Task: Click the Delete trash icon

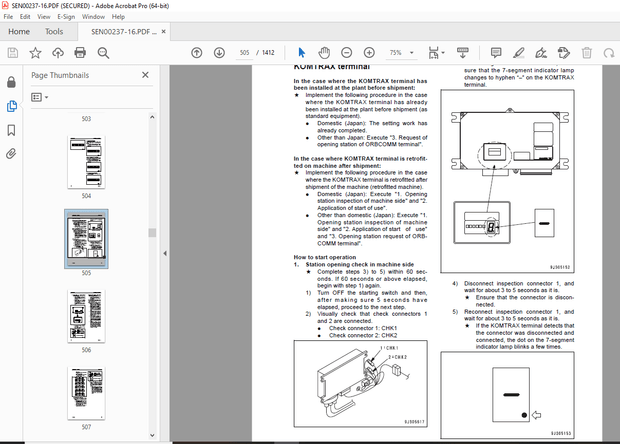Action: tap(587, 53)
